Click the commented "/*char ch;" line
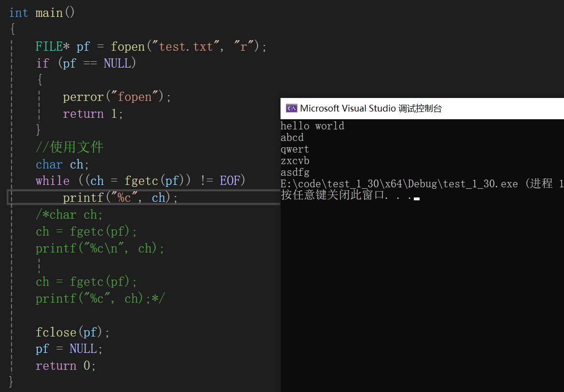Viewport: 564px width, 392px height. click(69, 214)
